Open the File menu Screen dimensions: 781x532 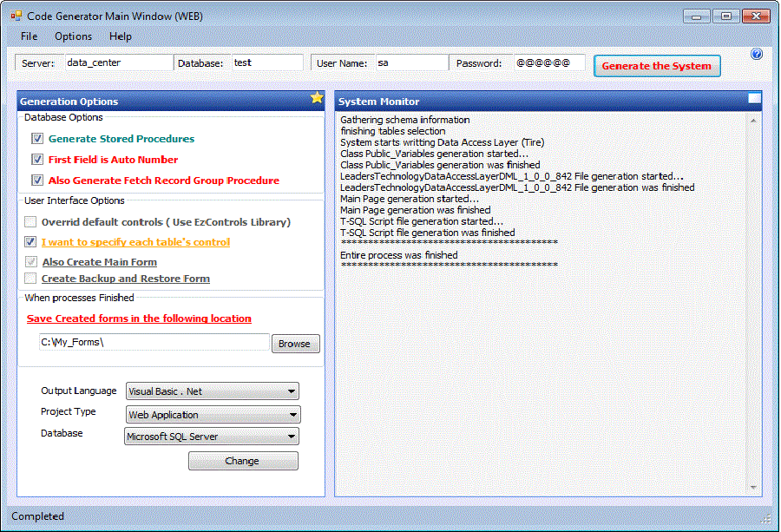coord(29,36)
